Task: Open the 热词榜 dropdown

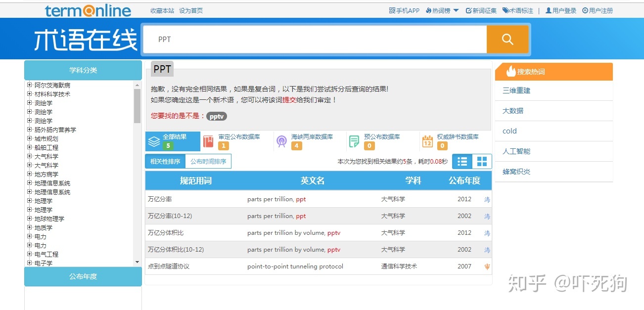Action: pyautogui.click(x=442, y=10)
